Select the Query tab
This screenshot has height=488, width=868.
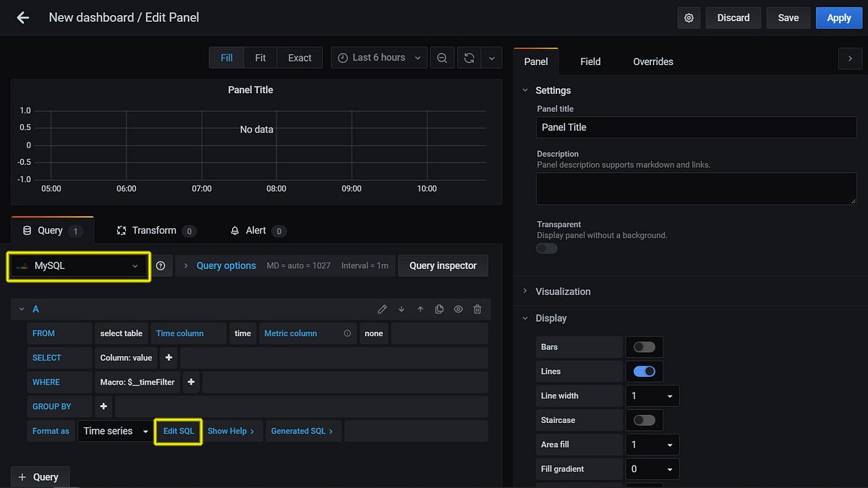tap(53, 231)
